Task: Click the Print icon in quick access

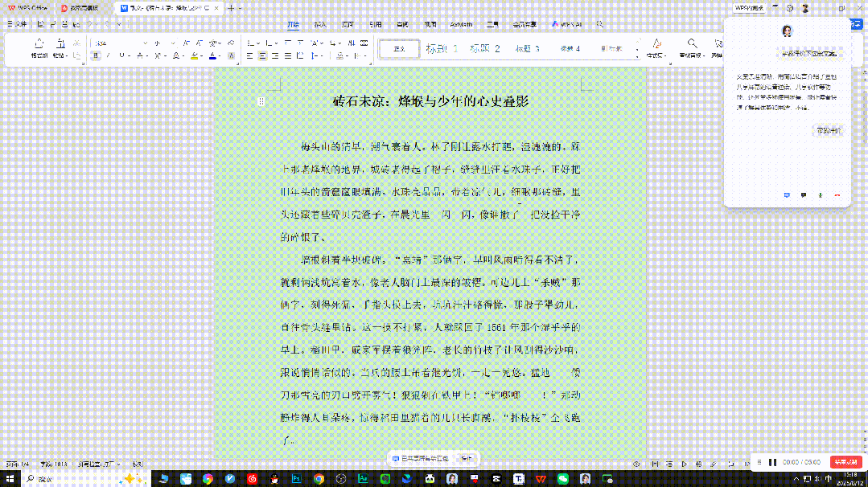Action: pos(65,24)
